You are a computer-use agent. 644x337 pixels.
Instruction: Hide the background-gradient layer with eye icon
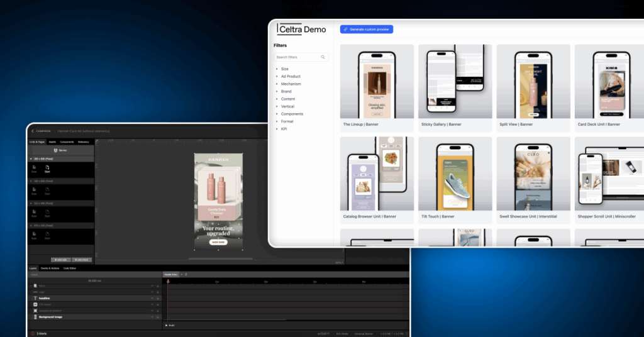coord(152,311)
